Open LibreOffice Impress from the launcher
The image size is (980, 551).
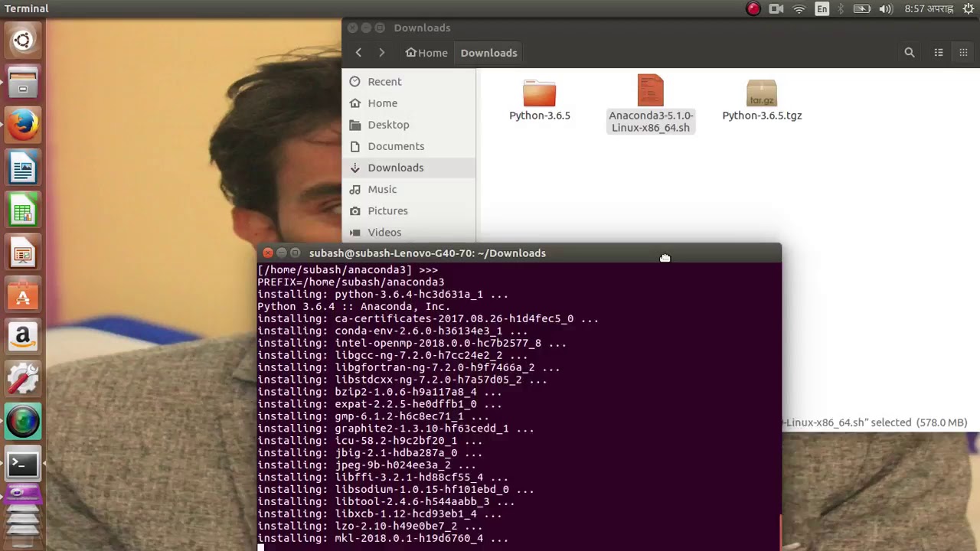coord(22,253)
